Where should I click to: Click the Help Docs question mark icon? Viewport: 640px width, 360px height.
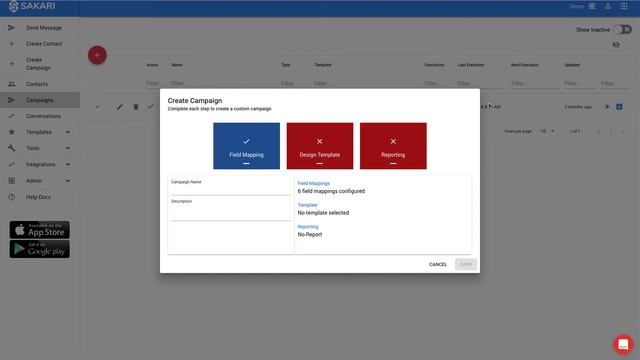click(x=11, y=197)
